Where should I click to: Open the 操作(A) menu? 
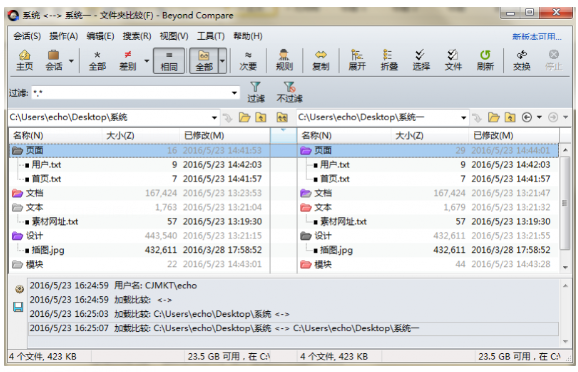click(x=64, y=36)
